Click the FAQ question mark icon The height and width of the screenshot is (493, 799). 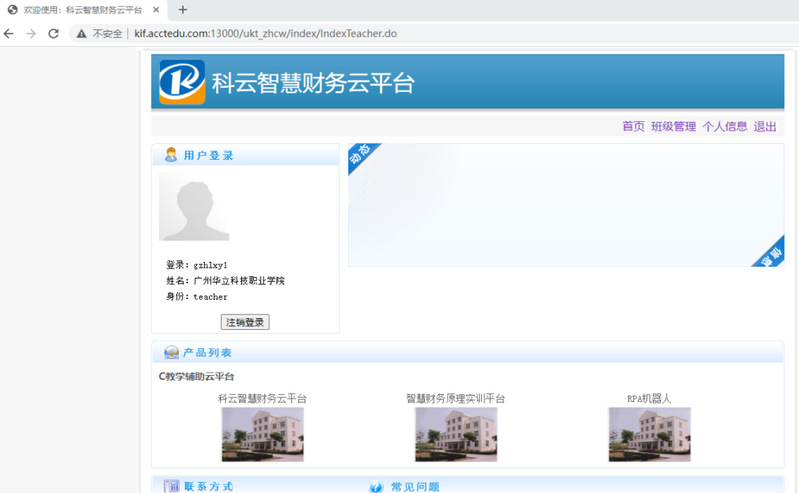[x=376, y=487]
